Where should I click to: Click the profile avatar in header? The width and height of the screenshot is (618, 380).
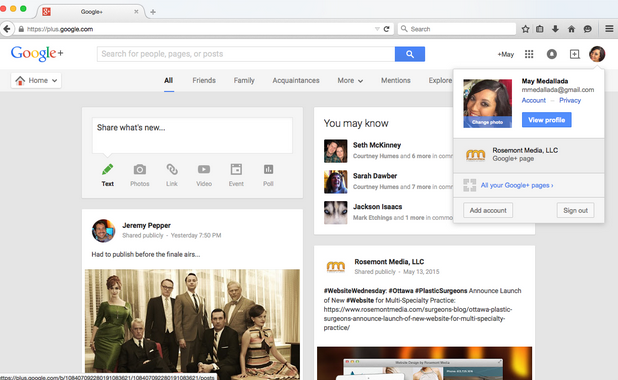597,54
